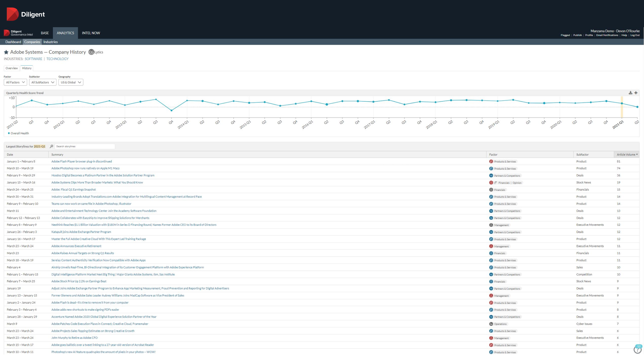644x355 pixels.
Task: Open storyline Katapult joins Adobe Exchange Partner Program
Action: [81, 232]
